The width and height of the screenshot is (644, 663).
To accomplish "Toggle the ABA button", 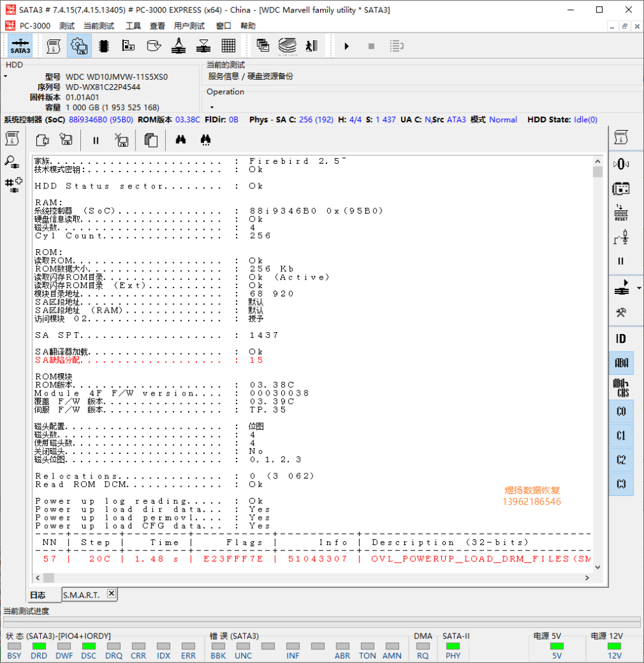I will pyautogui.click(x=621, y=363).
